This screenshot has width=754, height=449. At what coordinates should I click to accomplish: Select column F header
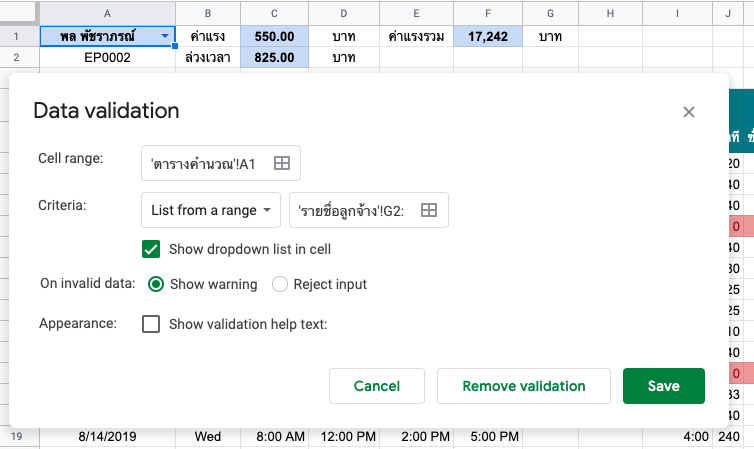[488, 13]
